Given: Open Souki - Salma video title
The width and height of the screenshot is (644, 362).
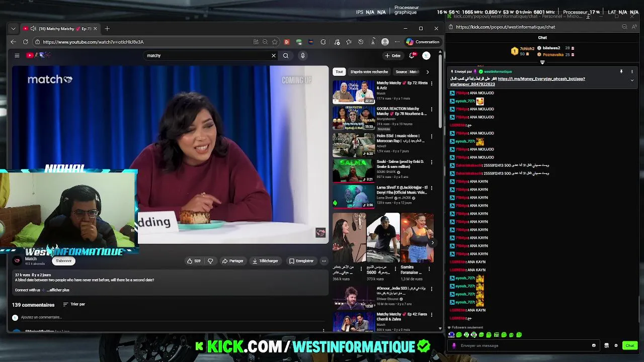Looking at the screenshot, I should tap(400, 164).
